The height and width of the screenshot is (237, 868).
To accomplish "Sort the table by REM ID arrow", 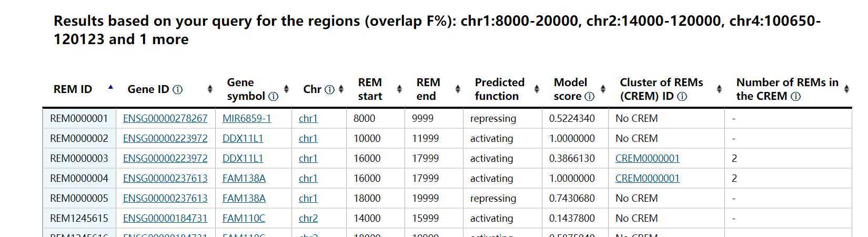I will 110,88.
